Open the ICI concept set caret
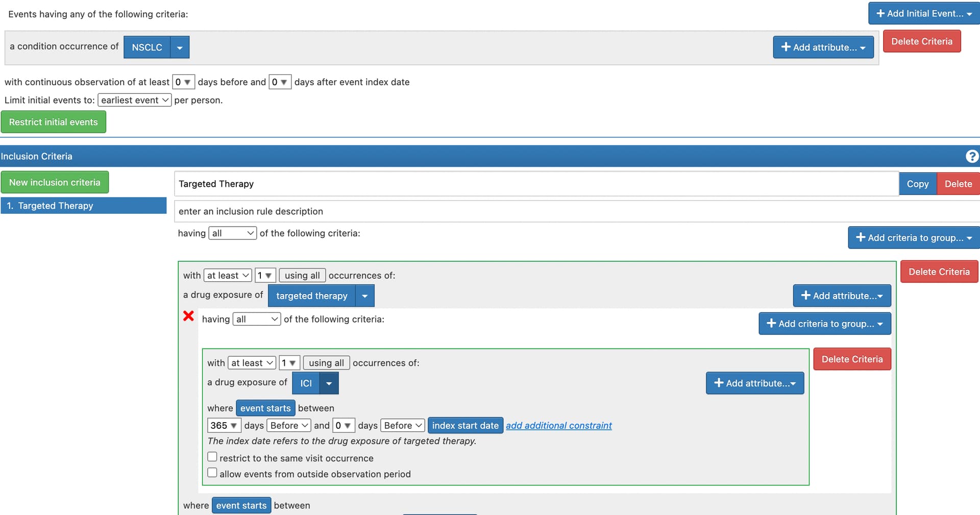The width and height of the screenshot is (980, 515). (x=329, y=383)
